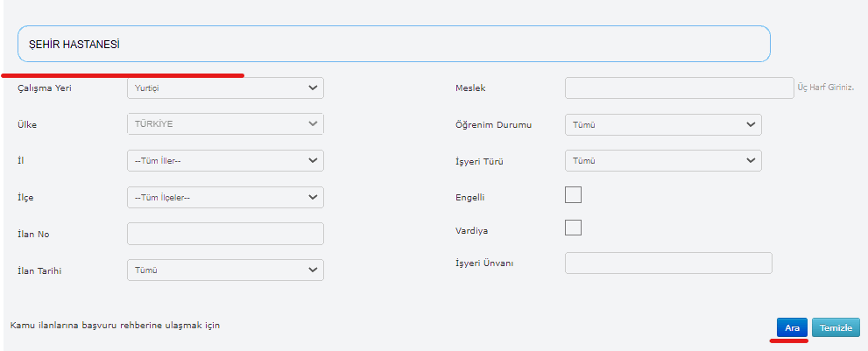Viewport: 868px width, 351px height.
Task: Click the chevron arrow of İşyeri Türü select
Action: tap(751, 161)
